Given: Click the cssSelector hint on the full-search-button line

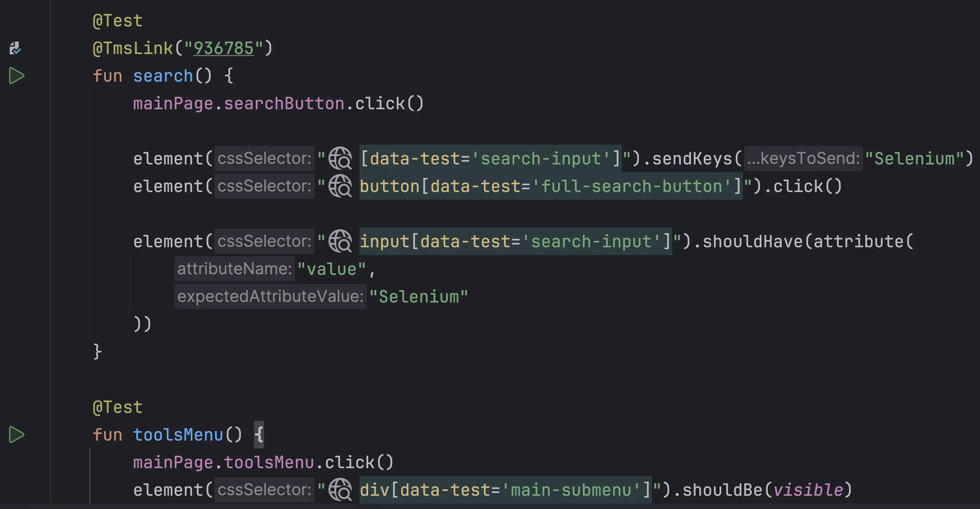Looking at the screenshot, I should [265, 186].
